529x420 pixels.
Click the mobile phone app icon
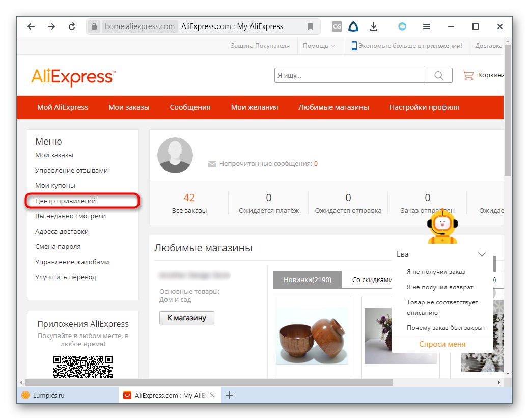[x=354, y=45]
